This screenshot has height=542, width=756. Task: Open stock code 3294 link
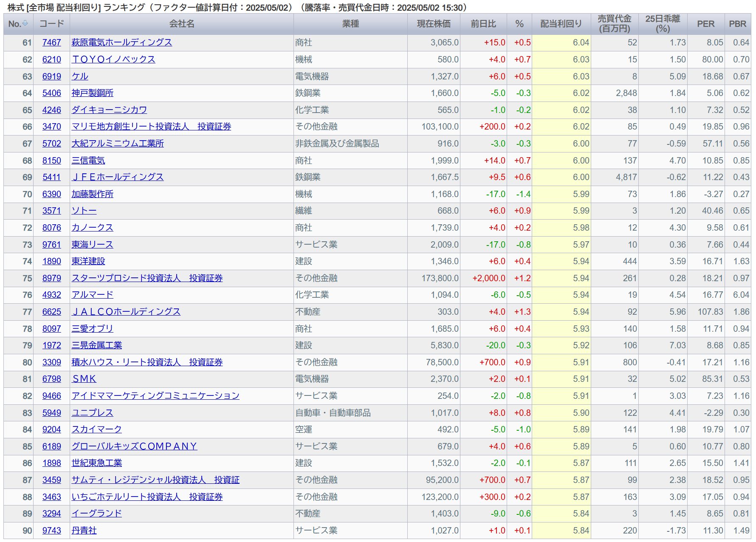[52, 514]
